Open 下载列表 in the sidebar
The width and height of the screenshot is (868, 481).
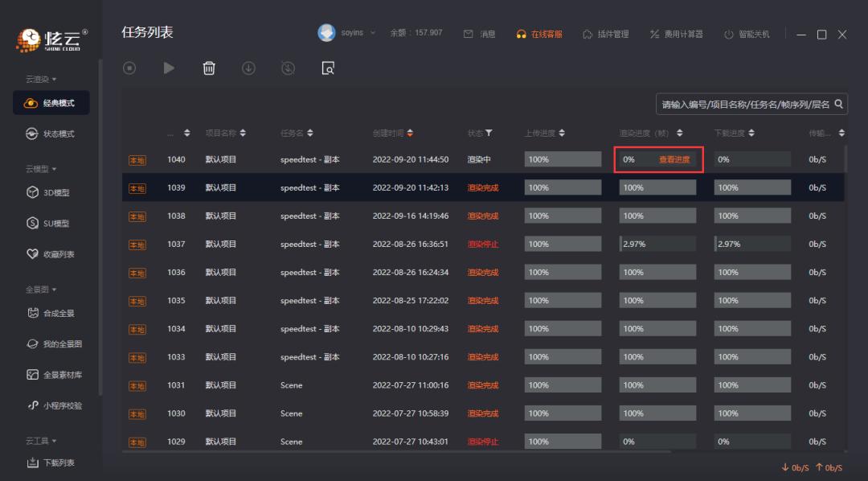tap(48, 462)
